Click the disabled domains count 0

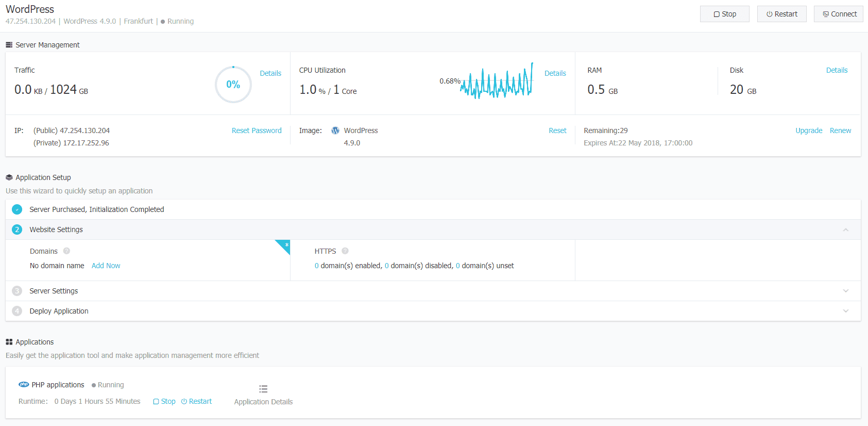tap(387, 266)
